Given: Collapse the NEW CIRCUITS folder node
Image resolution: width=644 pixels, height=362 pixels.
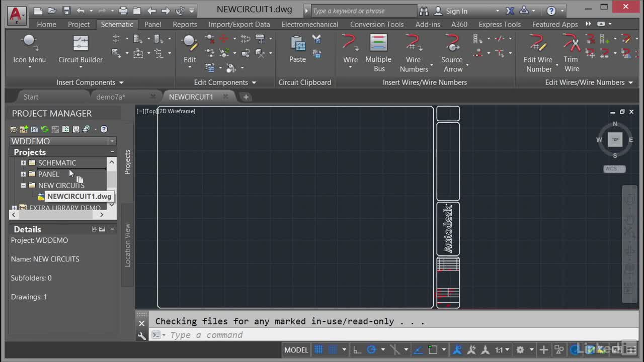Looking at the screenshot, I should pos(23,186).
